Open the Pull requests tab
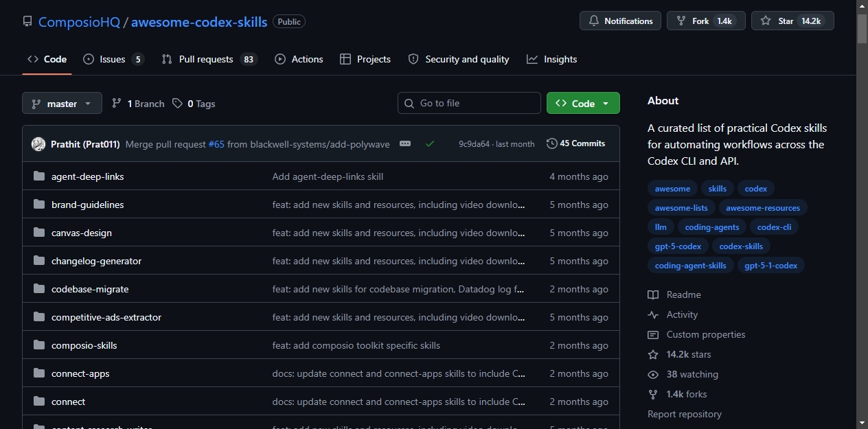868x429 pixels. 209,59
